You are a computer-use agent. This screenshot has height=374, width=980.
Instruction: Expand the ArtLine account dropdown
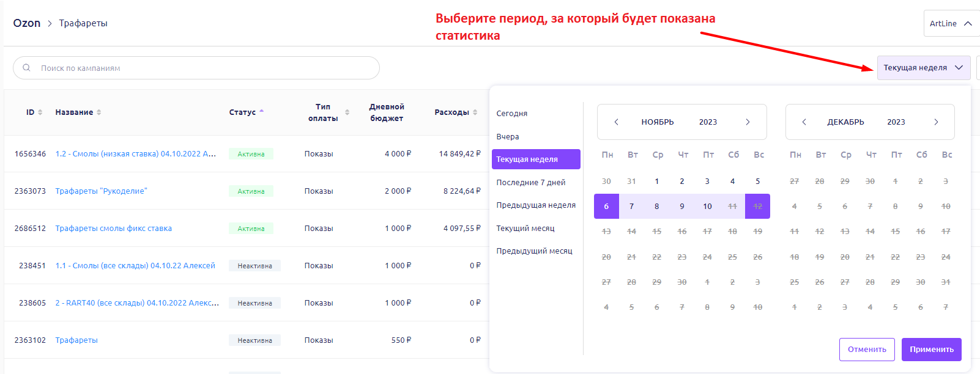tap(951, 24)
